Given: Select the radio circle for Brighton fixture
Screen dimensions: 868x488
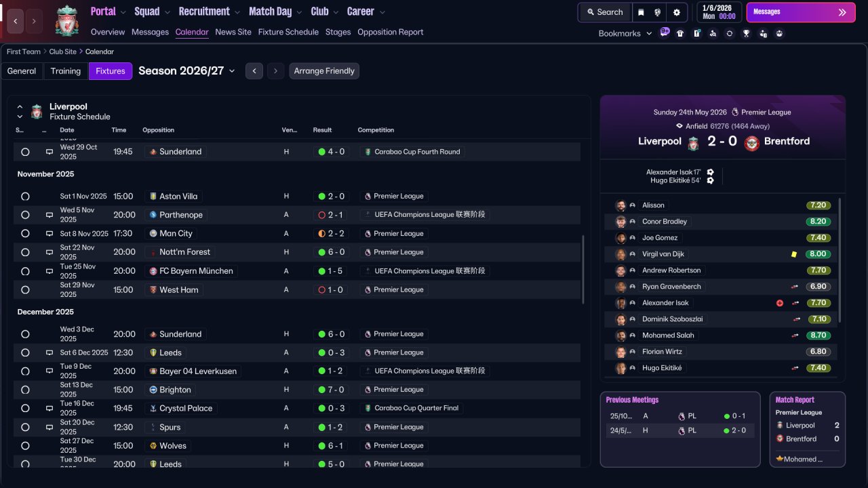Looking at the screenshot, I should coord(25,390).
